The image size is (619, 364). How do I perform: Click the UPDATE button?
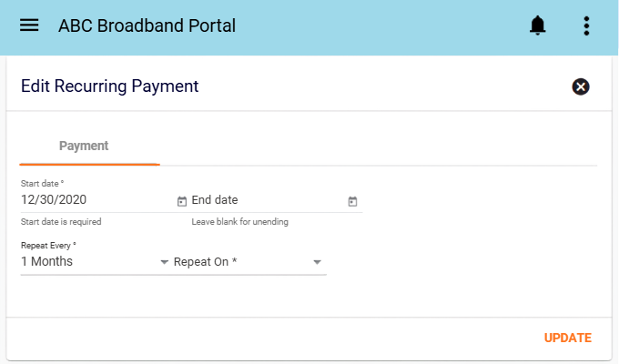tap(568, 338)
